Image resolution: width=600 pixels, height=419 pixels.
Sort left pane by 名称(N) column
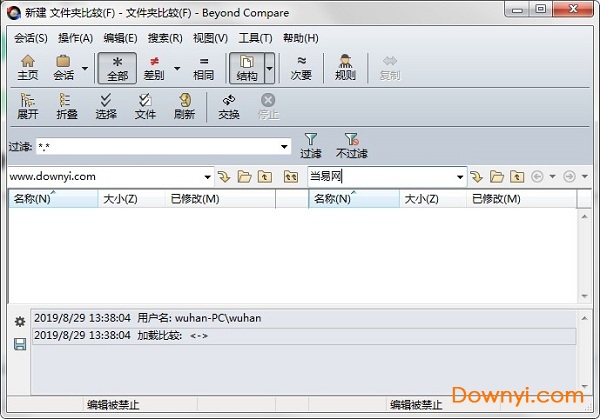[x=53, y=199]
